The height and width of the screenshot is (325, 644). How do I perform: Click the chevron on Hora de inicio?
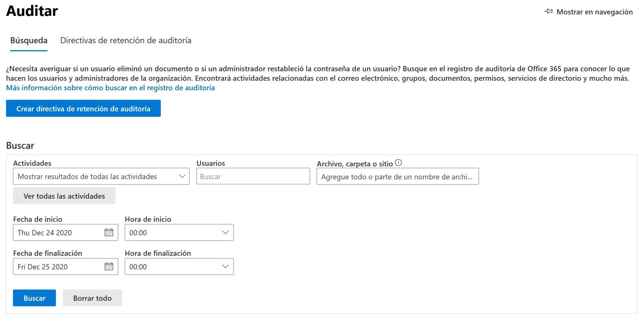click(225, 232)
